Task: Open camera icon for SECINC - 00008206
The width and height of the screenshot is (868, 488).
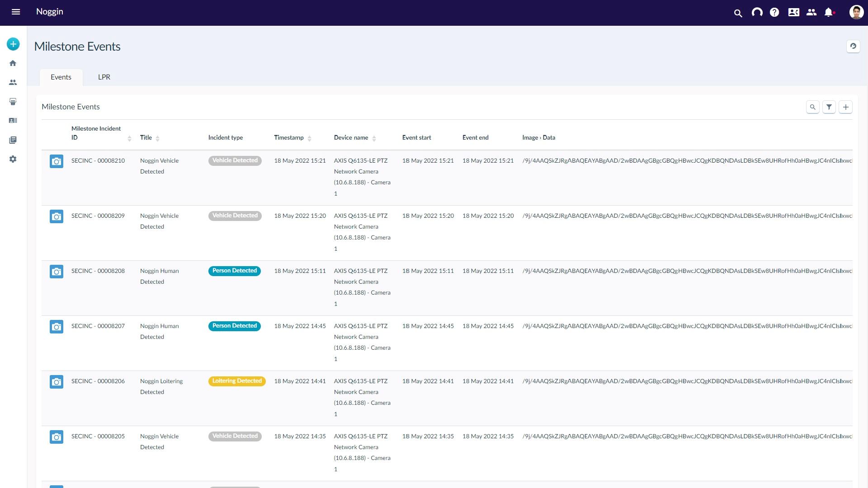Action: pyautogui.click(x=57, y=382)
